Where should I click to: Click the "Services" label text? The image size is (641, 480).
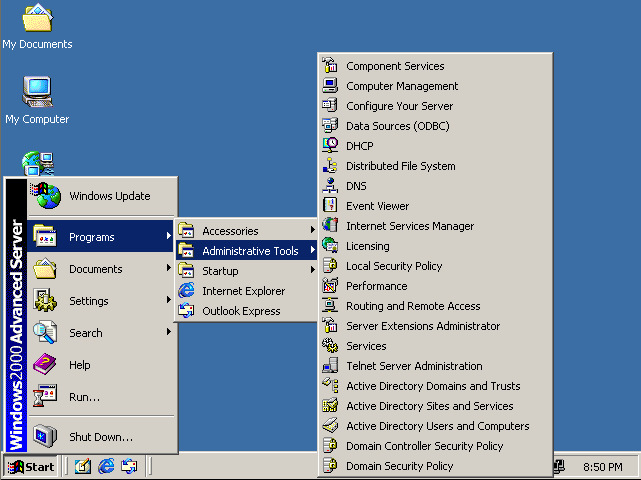pyautogui.click(x=366, y=346)
